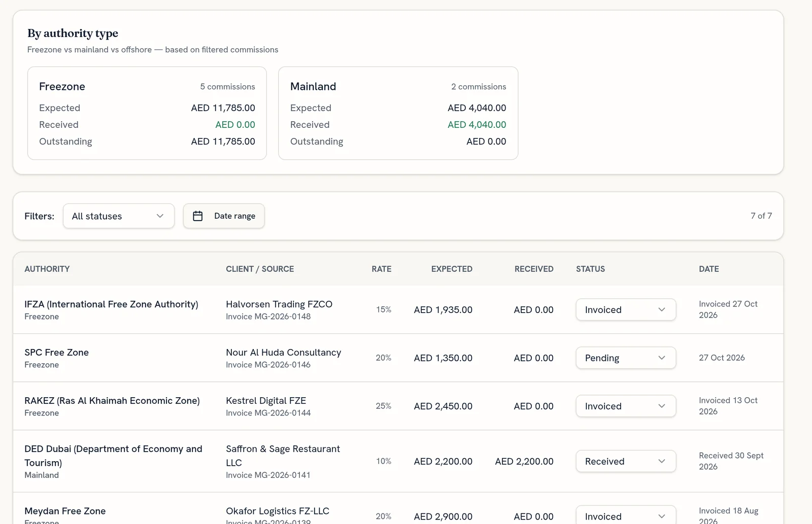Screen dimensions: 812x524
Task: Click Invoice MG-2026-0141 reference
Action: (268, 475)
